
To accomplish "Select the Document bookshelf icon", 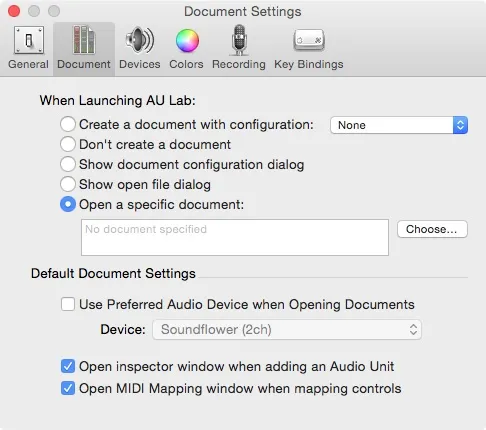I will 84,40.
